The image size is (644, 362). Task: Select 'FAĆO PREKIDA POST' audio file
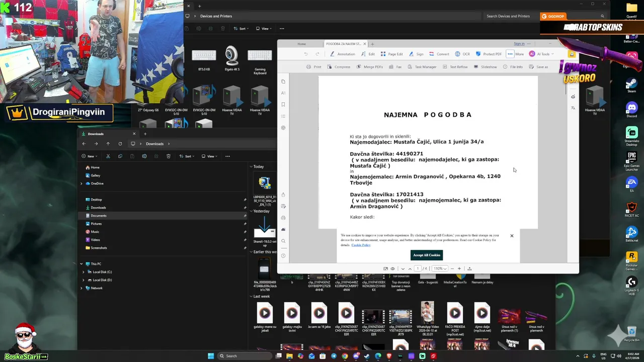click(455, 320)
